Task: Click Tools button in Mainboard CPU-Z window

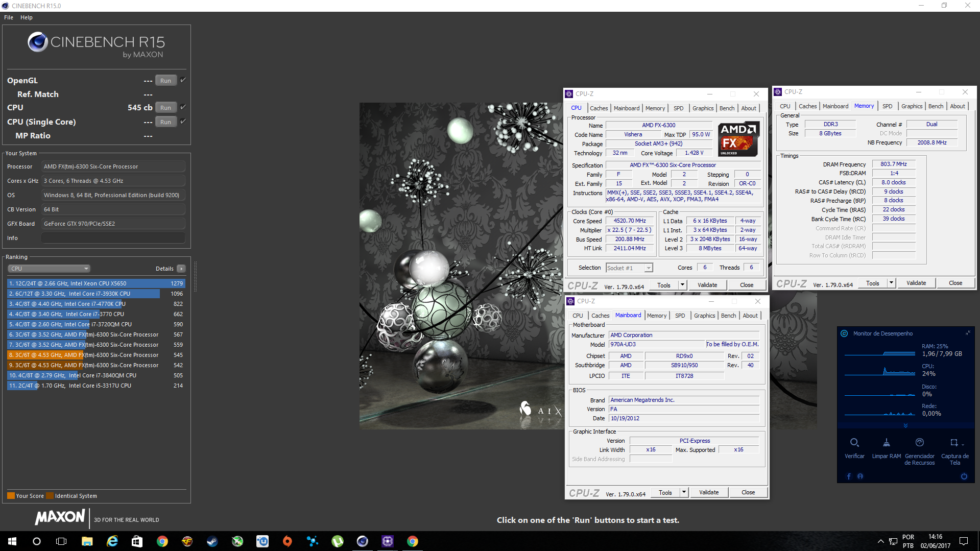Action: click(665, 492)
